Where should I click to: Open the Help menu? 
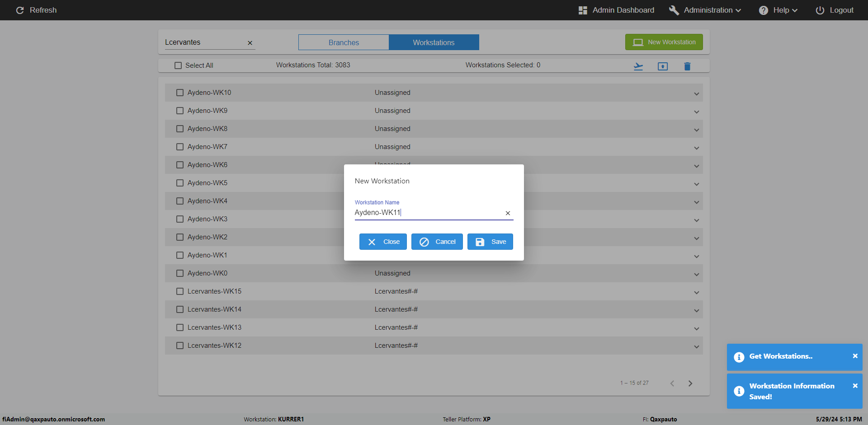click(778, 10)
